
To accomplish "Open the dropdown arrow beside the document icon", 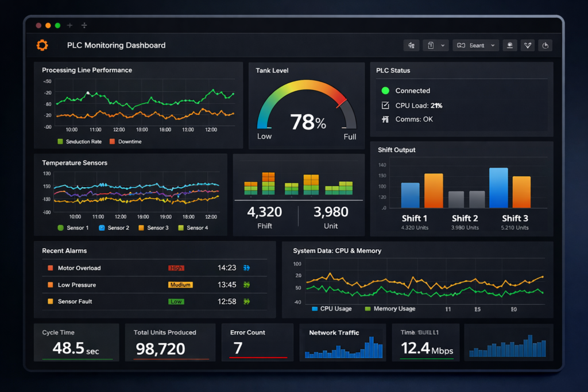I will (x=443, y=45).
